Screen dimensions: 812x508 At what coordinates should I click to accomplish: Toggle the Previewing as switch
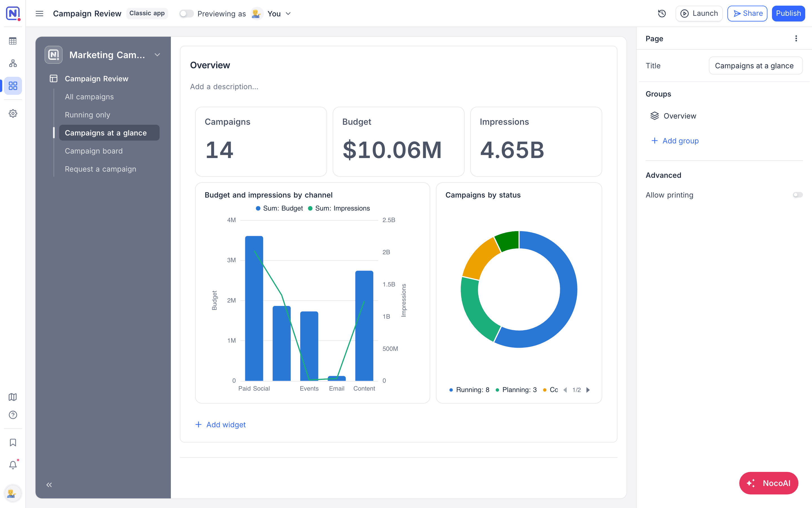[186, 14]
